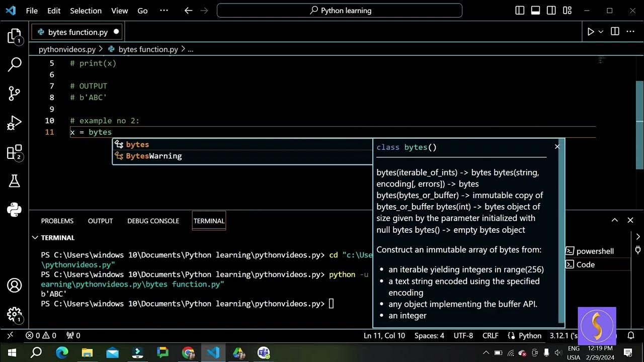This screenshot has width=644, height=362.
Task: Open the File menu
Action: pos(32,11)
